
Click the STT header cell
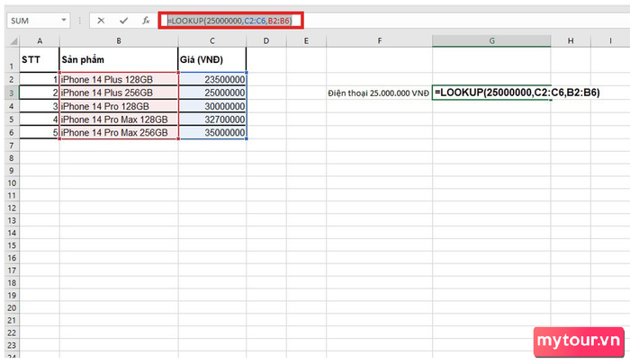pyautogui.click(x=40, y=60)
